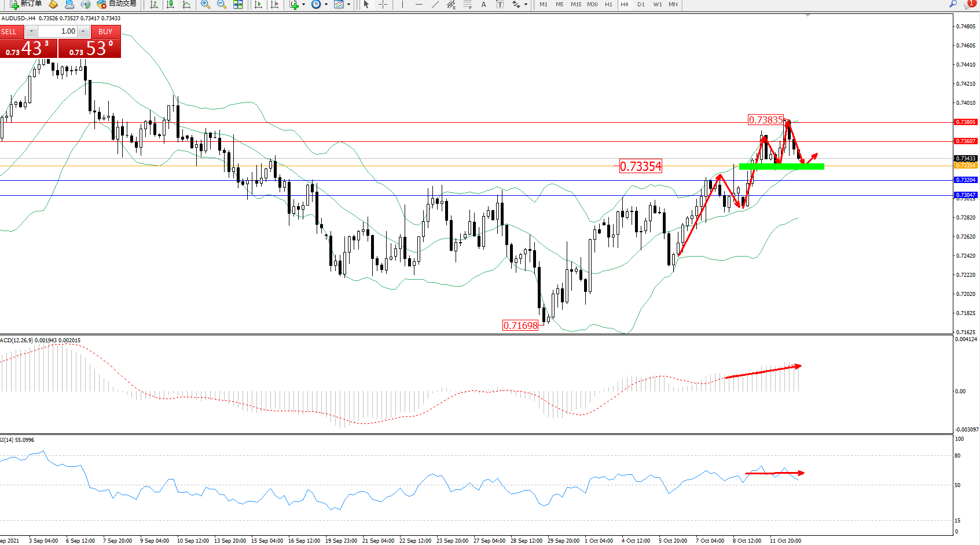Switch to the M15 timeframe
Screen dimensions: 980x545
[x=576, y=5]
